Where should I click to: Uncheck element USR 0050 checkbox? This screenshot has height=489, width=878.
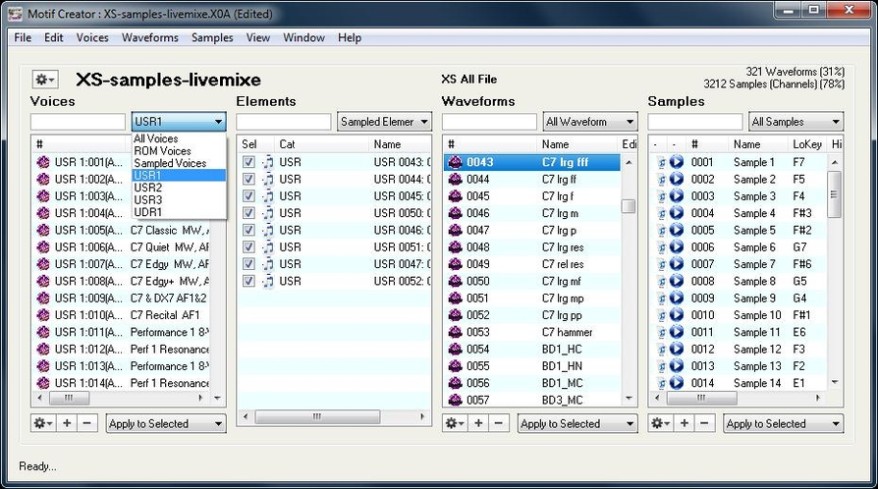tap(249, 213)
